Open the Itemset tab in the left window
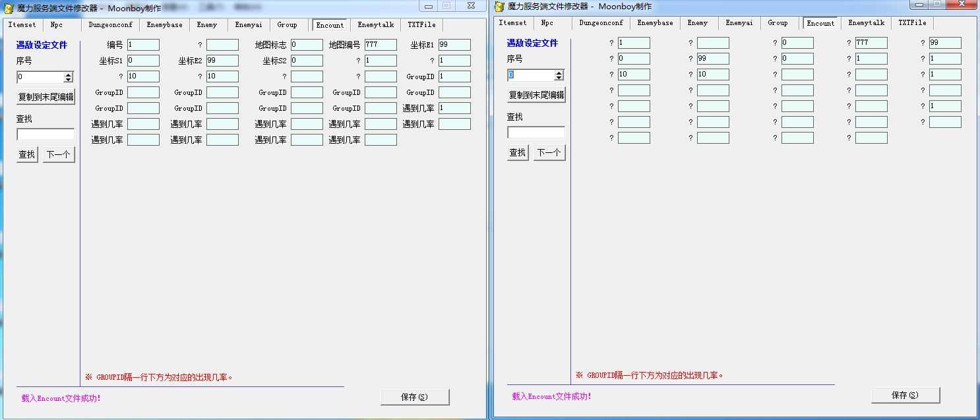Image resolution: width=980 pixels, height=420 pixels. pos(22,25)
